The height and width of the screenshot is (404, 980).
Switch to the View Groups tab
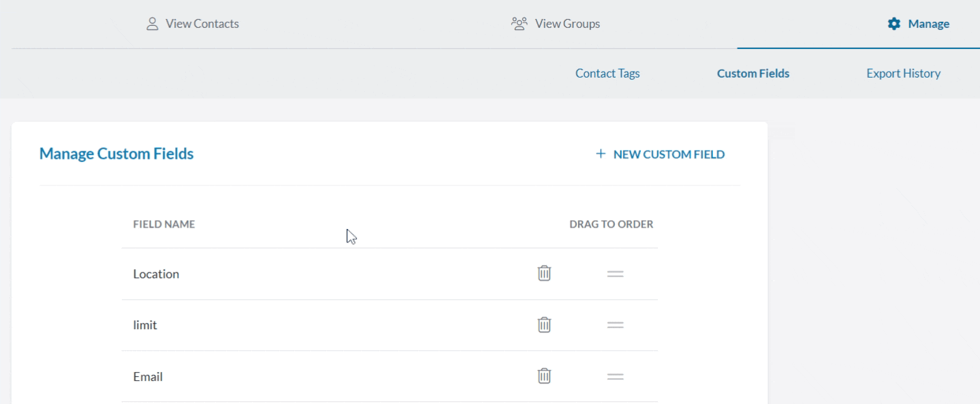556,24
